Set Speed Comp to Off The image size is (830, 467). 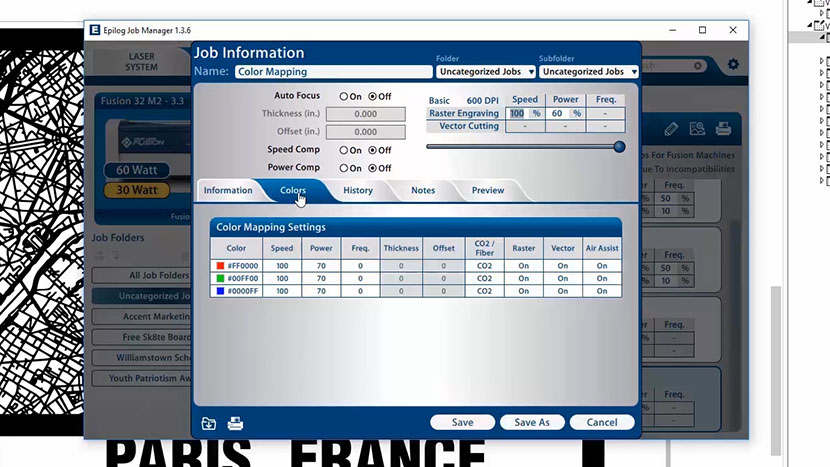[373, 150]
